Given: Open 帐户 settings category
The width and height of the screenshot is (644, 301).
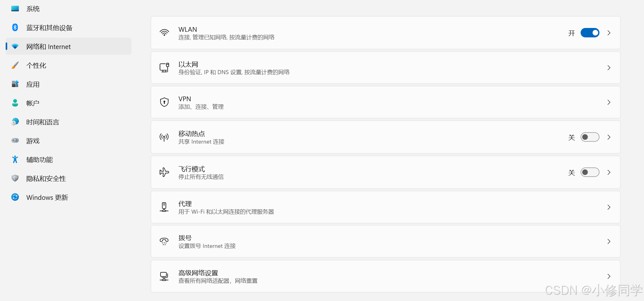Looking at the screenshot, I should pos(68,103).
